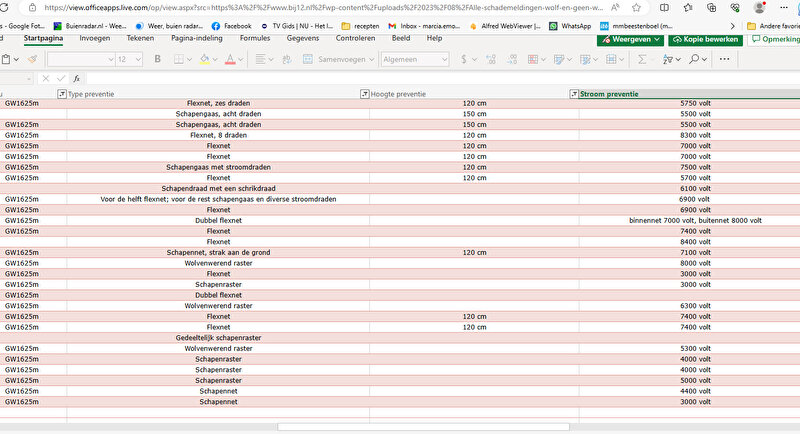800x434 pixels.
Task: Click the decrease decimal places icon
Action: click(x=511, y=60)
